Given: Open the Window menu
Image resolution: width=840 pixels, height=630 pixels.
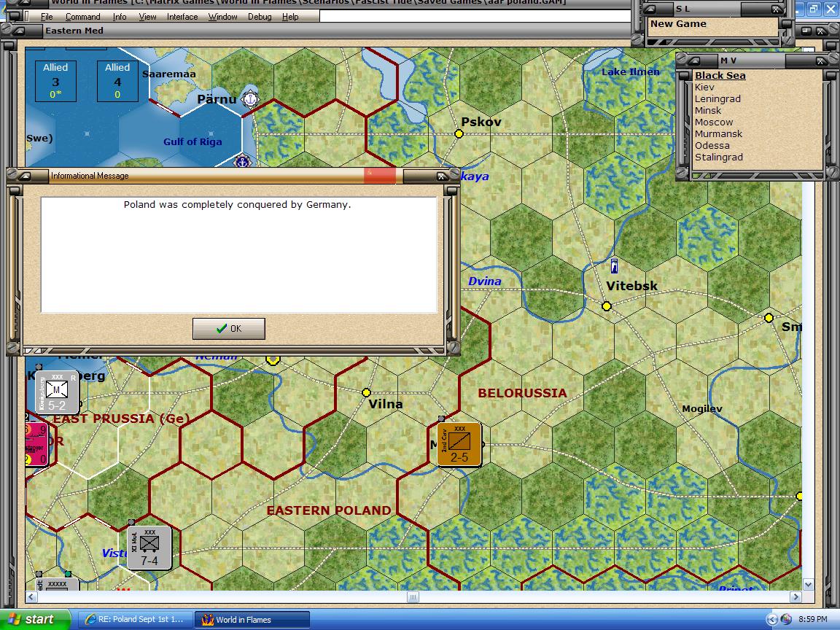Looking at the screenshot, I should coord(222,17).
